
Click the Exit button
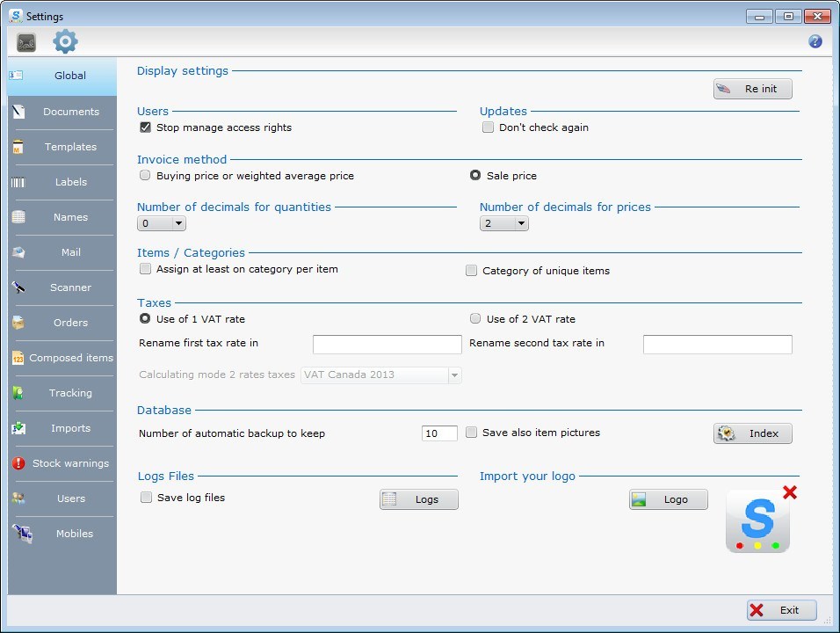coord(780,609)
